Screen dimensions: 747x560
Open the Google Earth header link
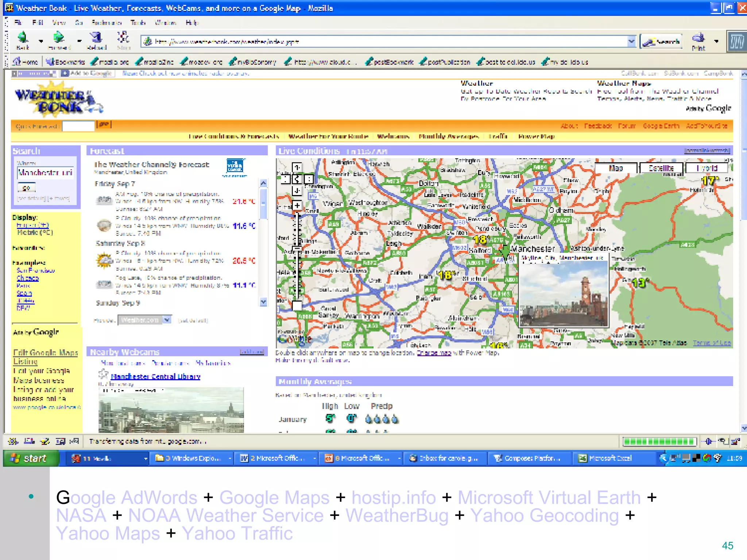pos(661,126)
